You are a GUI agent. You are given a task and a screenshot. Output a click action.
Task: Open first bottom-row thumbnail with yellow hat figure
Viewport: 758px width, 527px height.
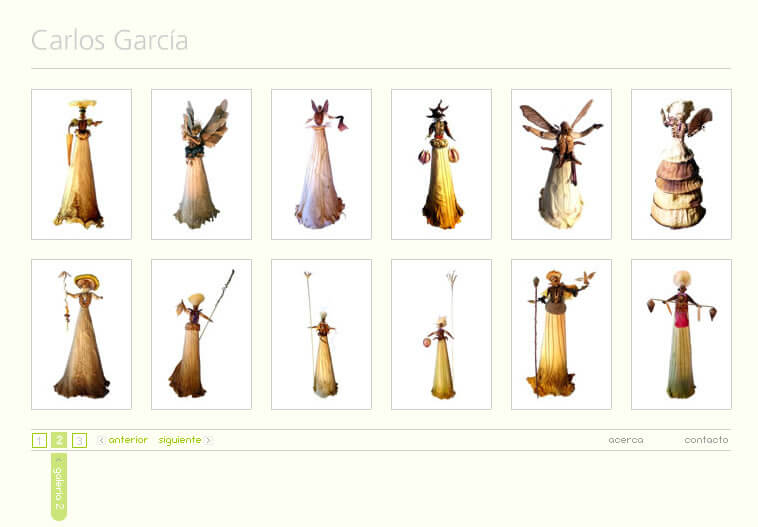coord(81,334)
